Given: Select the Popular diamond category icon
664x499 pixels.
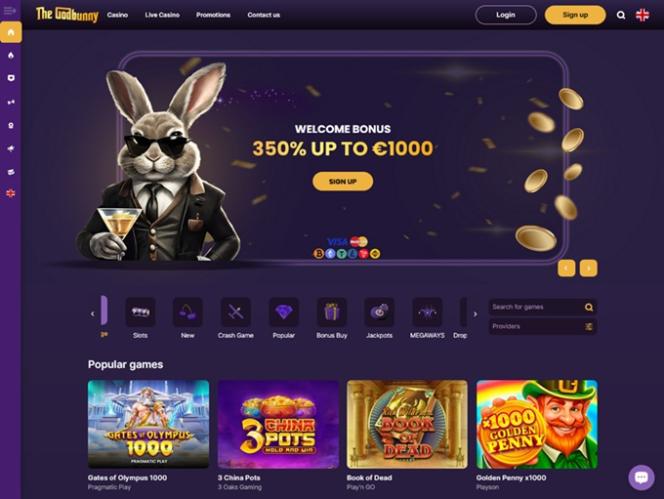Looking at the screenshot, I should [x=283, y=312].
